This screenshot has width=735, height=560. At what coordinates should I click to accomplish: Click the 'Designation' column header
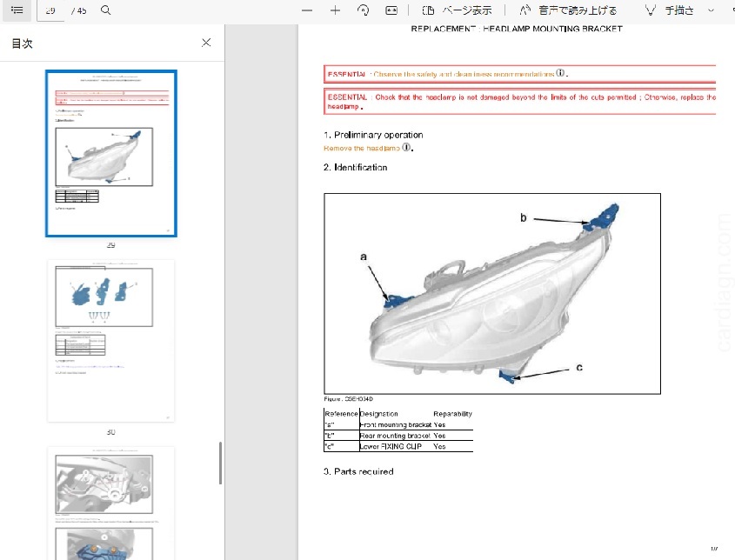(x=378, y=414)
